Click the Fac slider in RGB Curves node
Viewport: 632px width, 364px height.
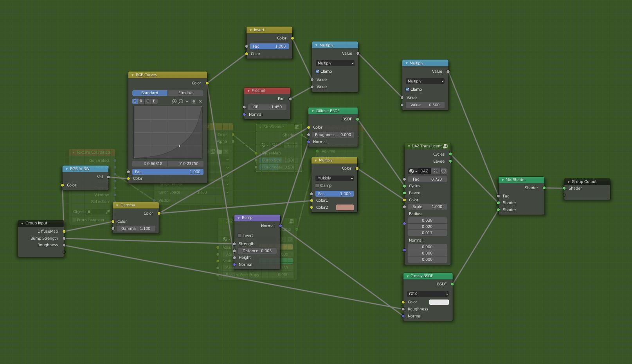coord(167,172)
